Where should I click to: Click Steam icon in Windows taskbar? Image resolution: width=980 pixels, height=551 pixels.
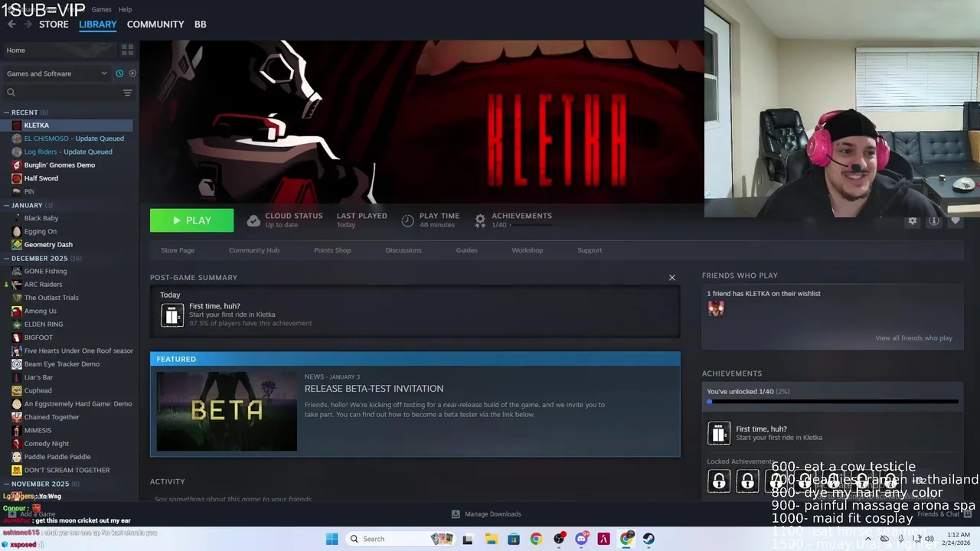pyautogui.click(x=648, y=539)
